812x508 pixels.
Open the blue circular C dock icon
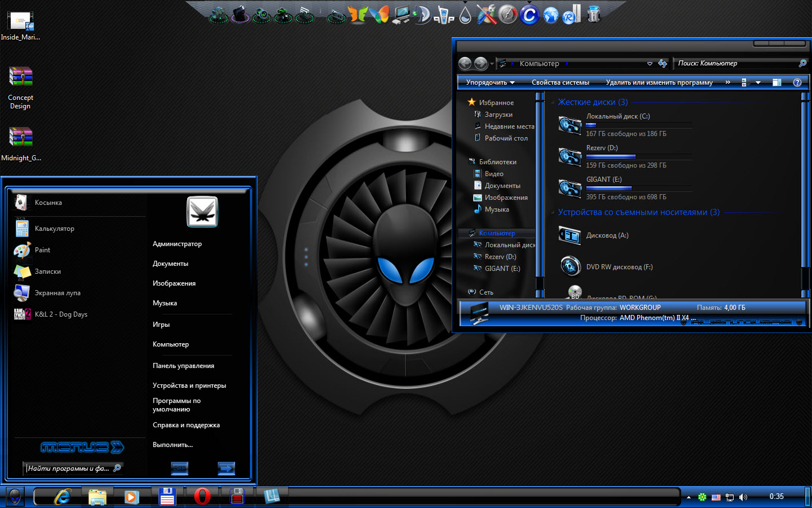tap(529, 15)
